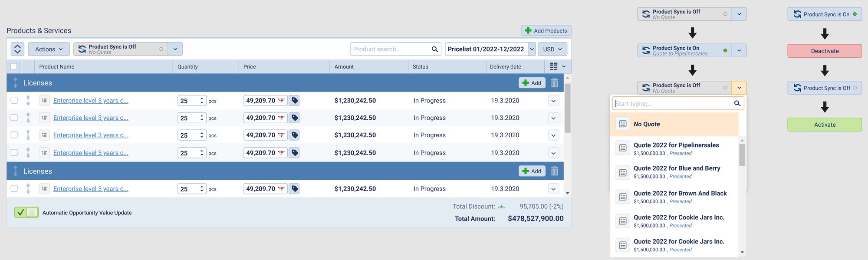Click the collapse/expand all sections icon
868x260 pixels.
(17, 49)
